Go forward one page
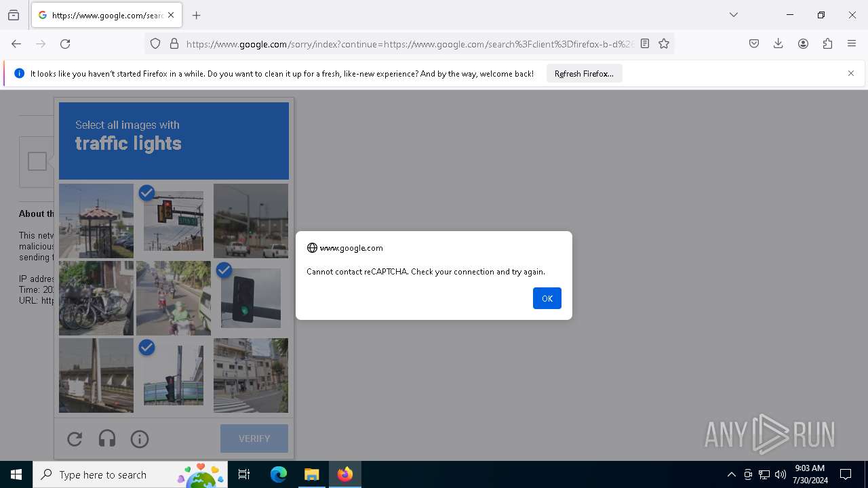 point(41,44)
